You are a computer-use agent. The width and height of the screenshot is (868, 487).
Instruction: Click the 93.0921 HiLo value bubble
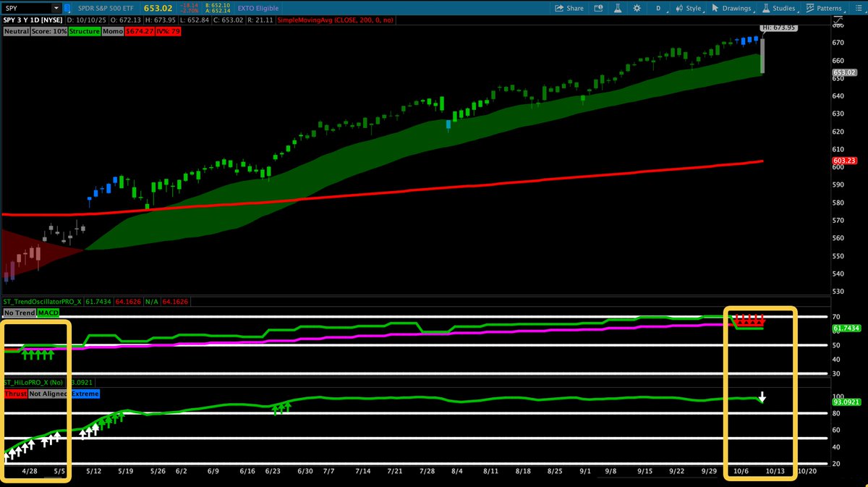point(846,401)
